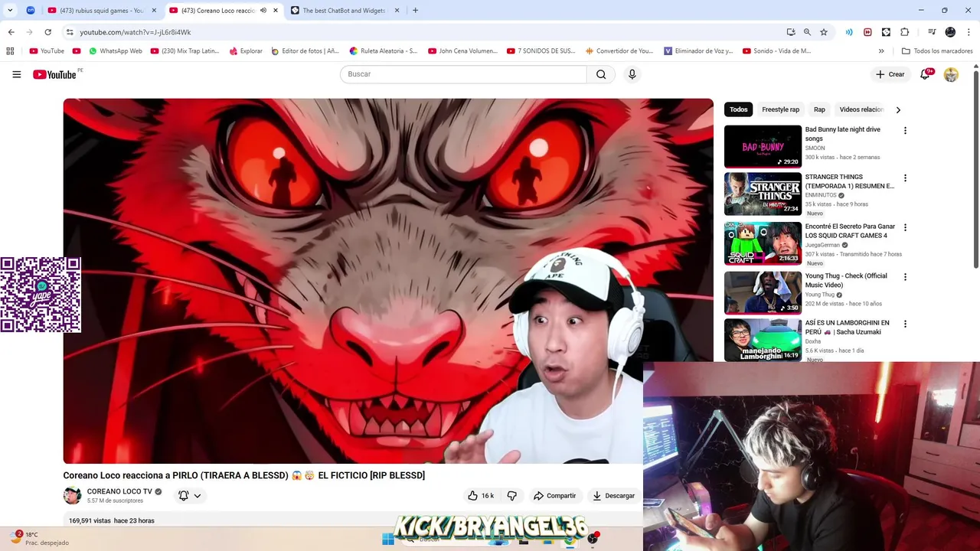This screenshot has width=980, height=551.
Task: Open Chrome three-dot menu
Action: tap(969, 32)
